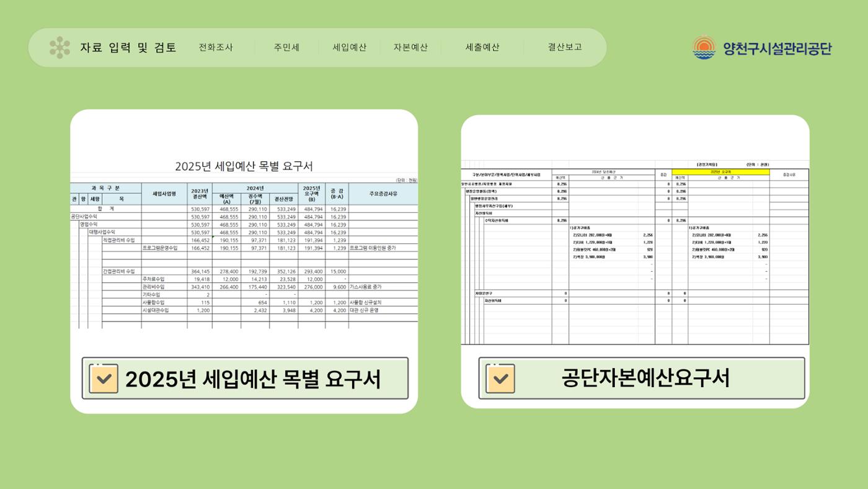
Task: Select the value 352,126
Action: (286, 271)
